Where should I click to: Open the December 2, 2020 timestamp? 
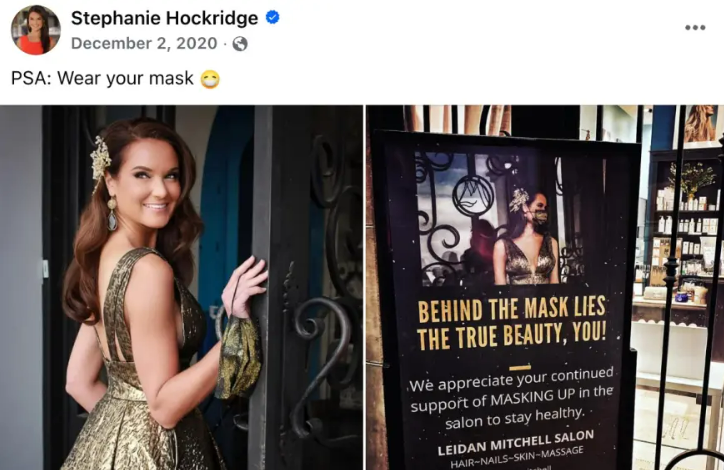pos(144,43)
